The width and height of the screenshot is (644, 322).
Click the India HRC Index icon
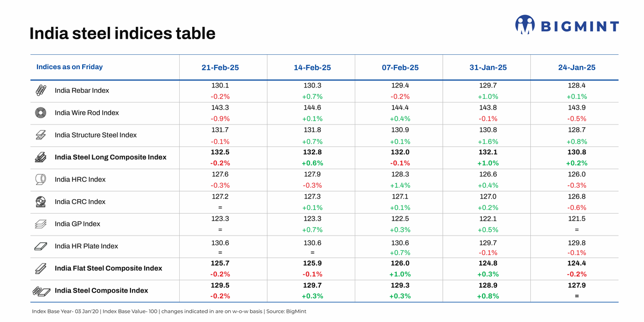click(41, 179)
